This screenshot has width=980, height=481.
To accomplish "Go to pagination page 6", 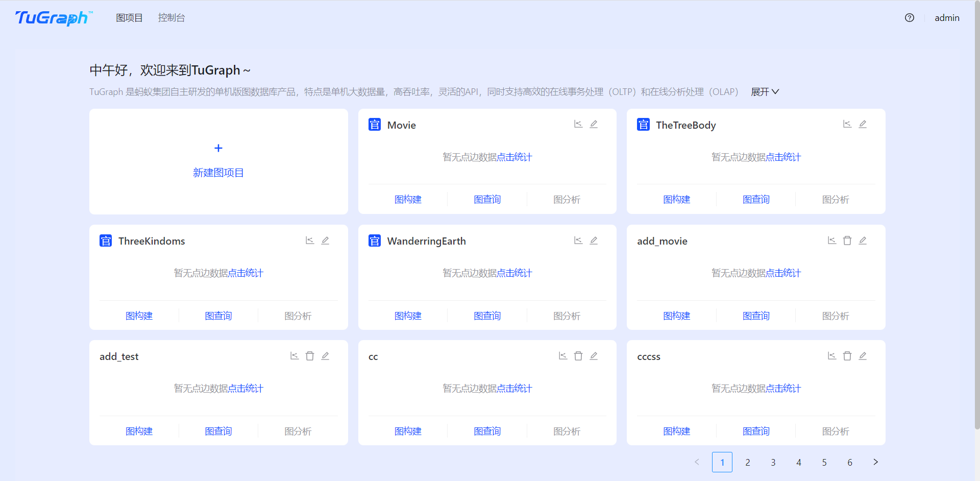I will 850,462.
